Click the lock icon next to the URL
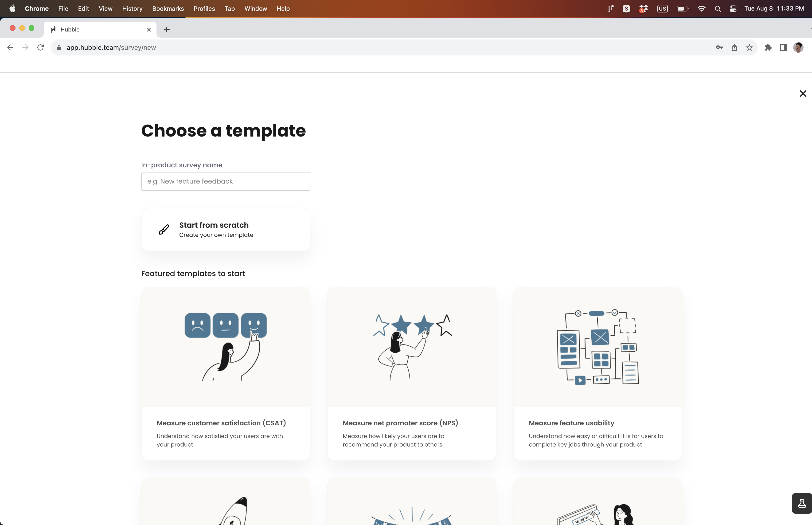Viewport: 812px width, 525px height. point(59,47)
